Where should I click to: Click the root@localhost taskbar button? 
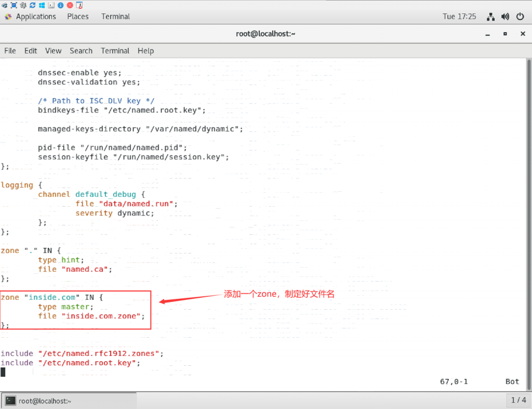[x=70, y=400]
